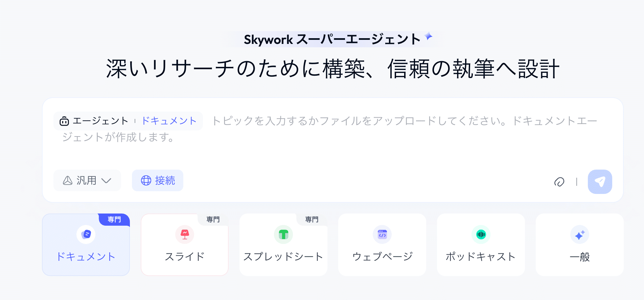Click the Podcast waveform icon
644x300 pixels.
[x=481, y=234]
